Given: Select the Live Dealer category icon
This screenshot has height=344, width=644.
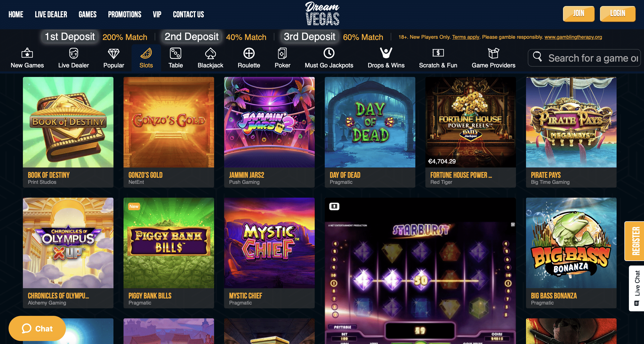Looking at the screenshot, I should [73, 53].
